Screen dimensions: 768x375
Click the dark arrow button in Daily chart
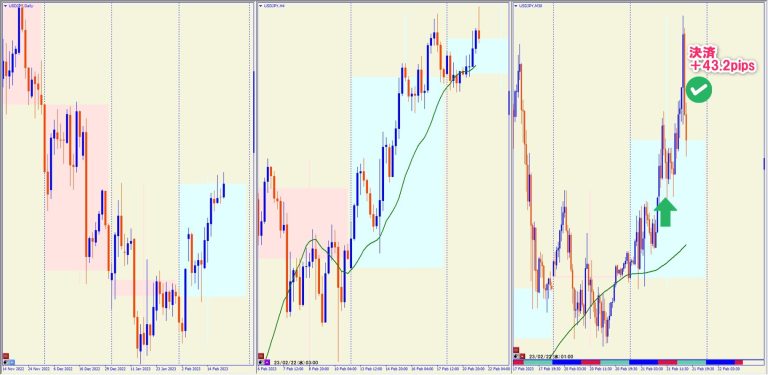click(5, 362)
